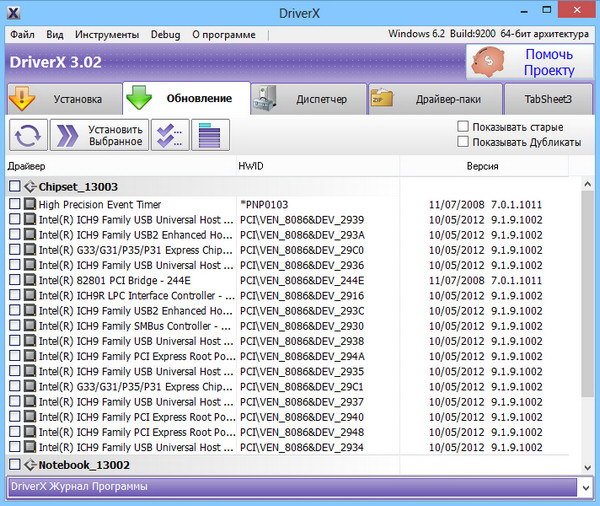Click the Chipset_13003 group arrow icon
This screenshot has width=600, height=506.
coord(30,186)
